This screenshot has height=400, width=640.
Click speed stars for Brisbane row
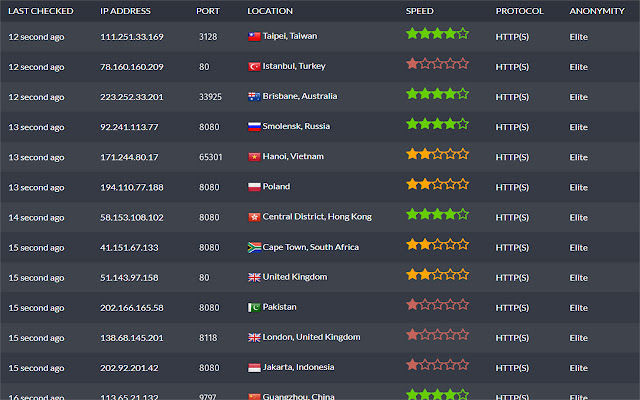coord(437,94)
